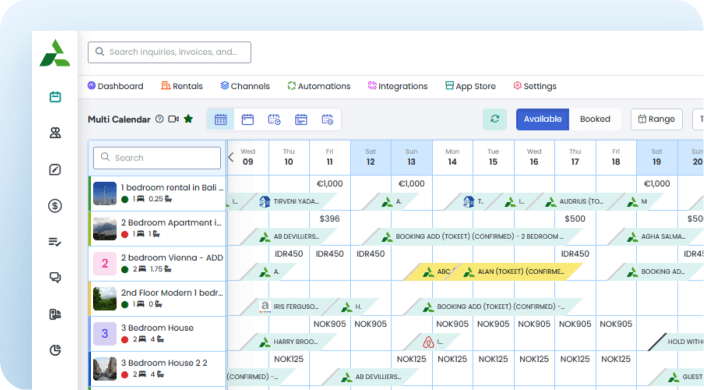704x390 pixels.
Task: Click the €1,000 rate on Sat 19
Action: [656, 184]
